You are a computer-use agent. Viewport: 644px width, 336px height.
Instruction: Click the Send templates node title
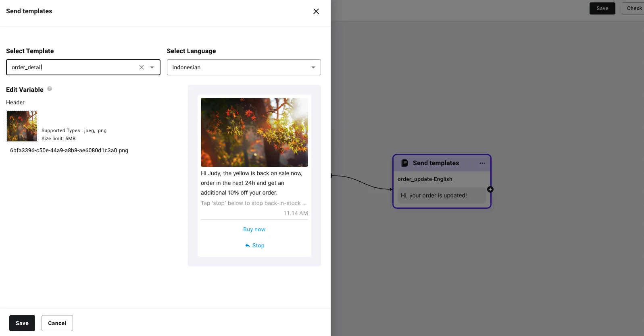point(436,163)
